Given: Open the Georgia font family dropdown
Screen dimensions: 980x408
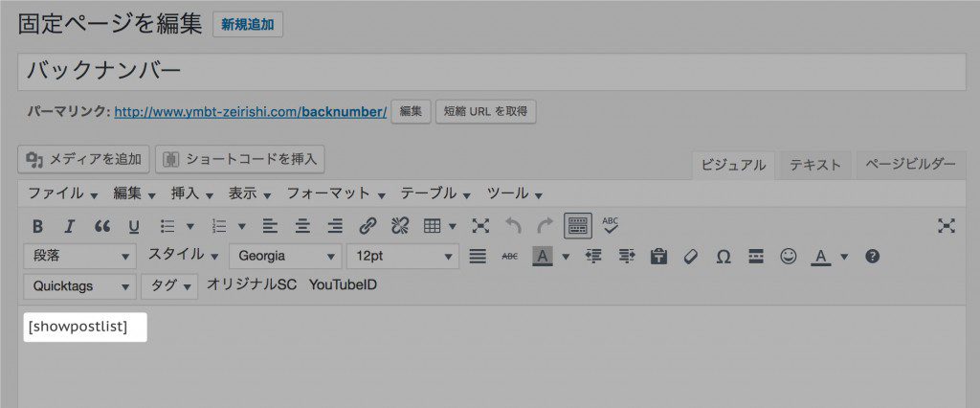Looking at the screenshot, I should (x=285, y=256).
